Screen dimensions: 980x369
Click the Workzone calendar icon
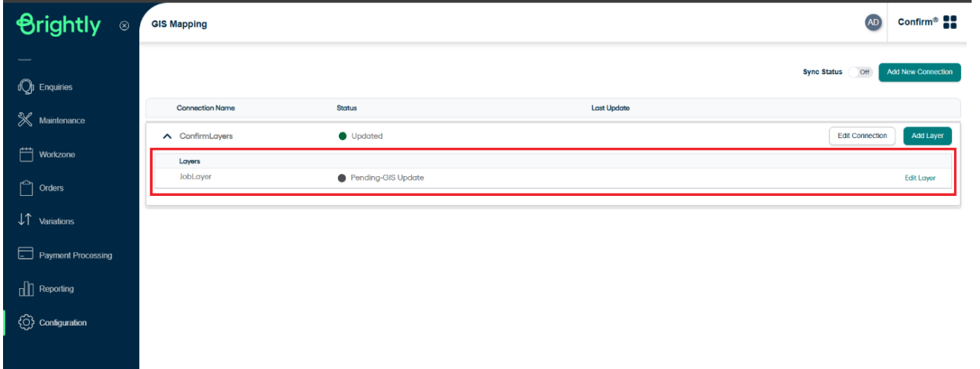point(26,154)
